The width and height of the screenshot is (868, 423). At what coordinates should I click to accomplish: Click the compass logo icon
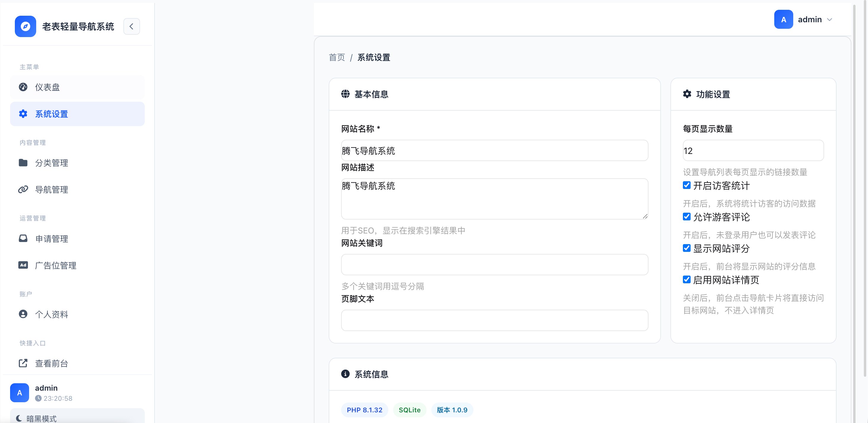click(25, 26)
